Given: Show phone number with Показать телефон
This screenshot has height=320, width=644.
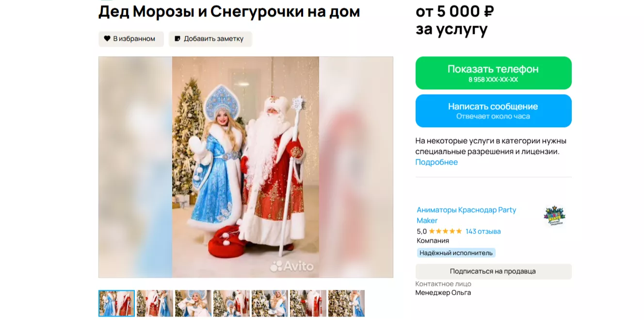Looking at the screenshot, I should coord(494,73).
